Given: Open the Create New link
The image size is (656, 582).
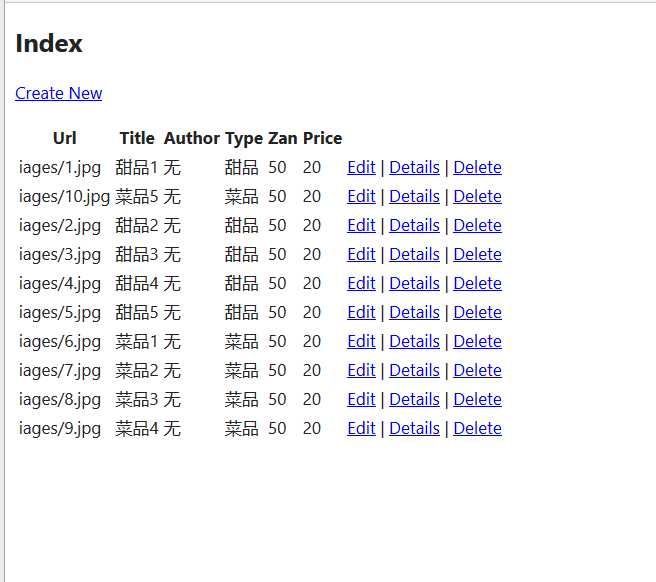Looking at the screenshot, I should tap(59, 93).
